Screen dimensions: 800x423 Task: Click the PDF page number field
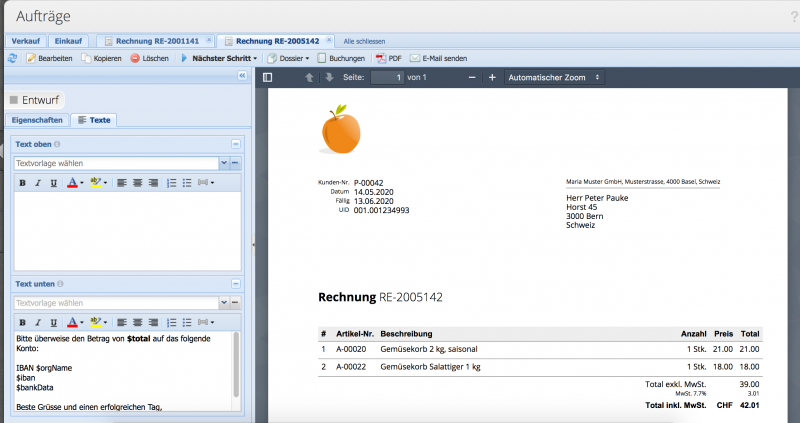pos(387,78)
